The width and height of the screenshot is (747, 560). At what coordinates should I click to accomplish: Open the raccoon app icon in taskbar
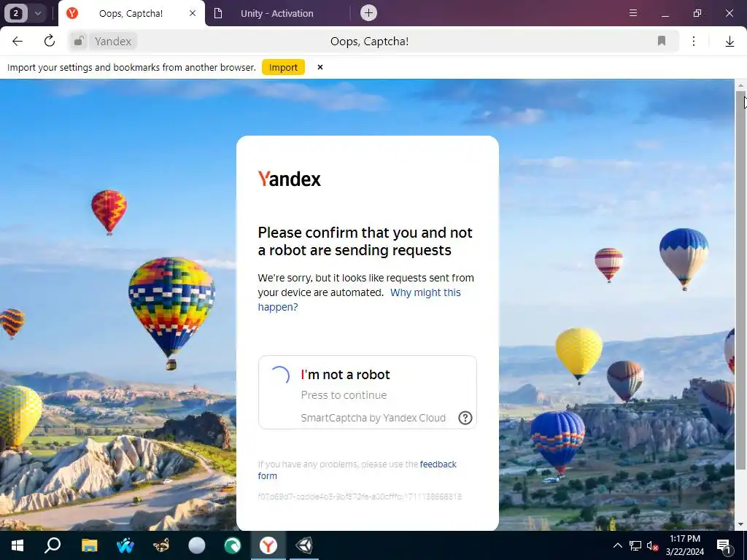161,545
